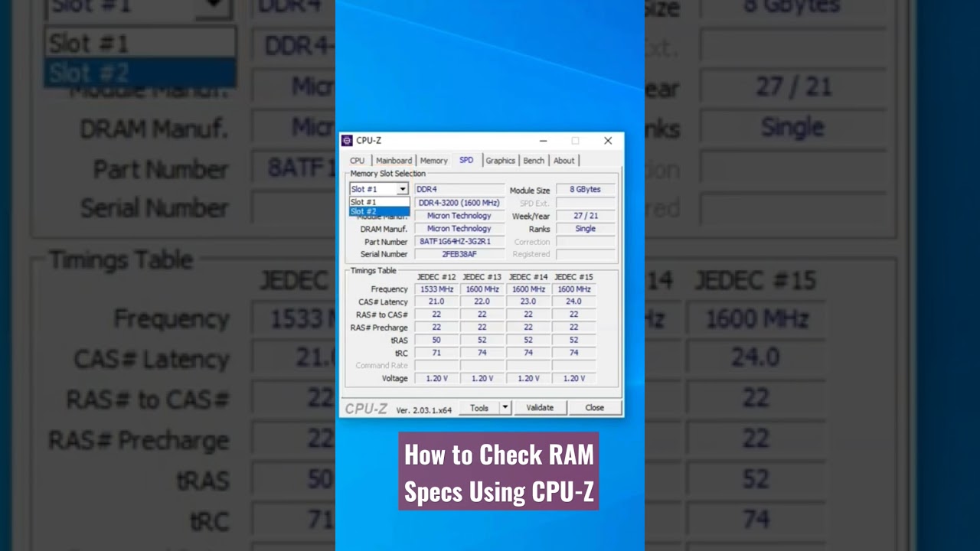This screenshot has height=551, width=980.
Task: Click the DDR4 memory type field in CPU-Z
Action: (x=459, y=189)
